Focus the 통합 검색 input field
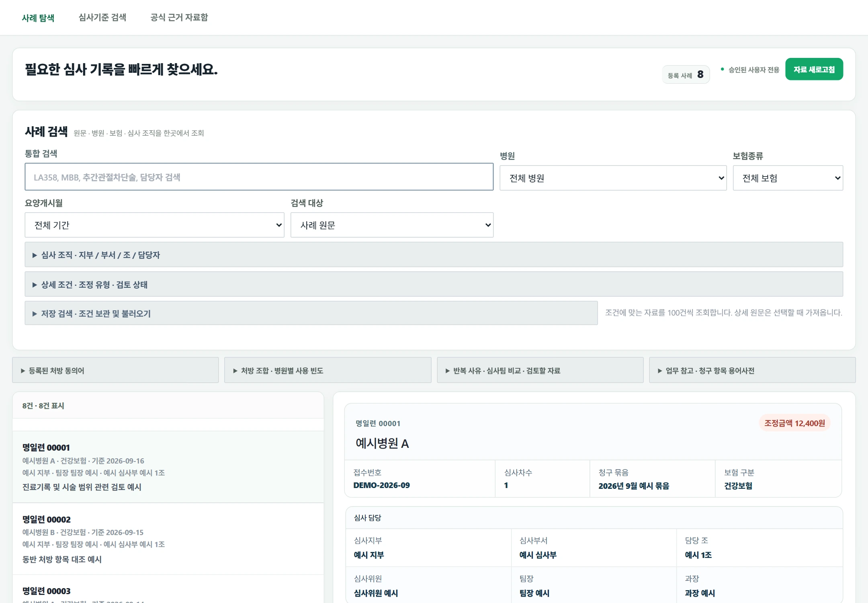The height and width of the screenshot is (603, 868). (x=259, y=177)
